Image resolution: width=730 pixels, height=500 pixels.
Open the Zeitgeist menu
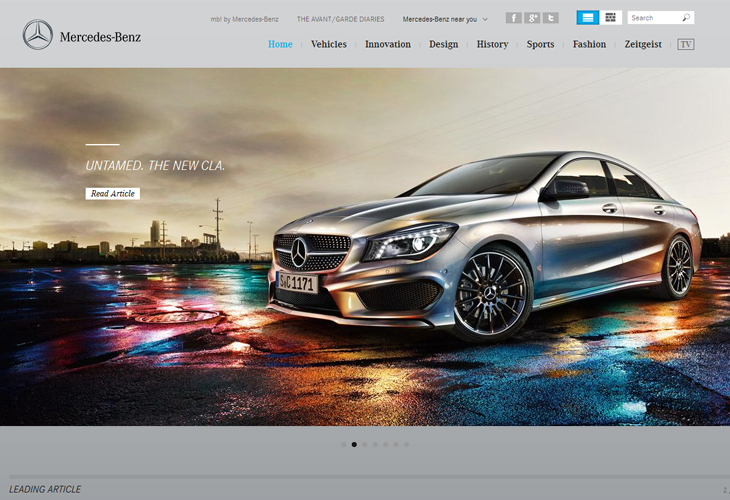pos(643,44)
